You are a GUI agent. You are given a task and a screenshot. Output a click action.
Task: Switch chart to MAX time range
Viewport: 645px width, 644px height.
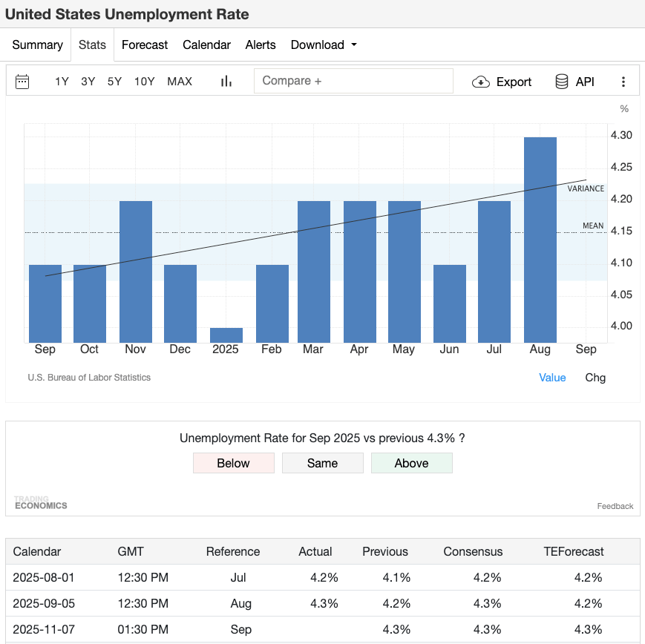180,82
